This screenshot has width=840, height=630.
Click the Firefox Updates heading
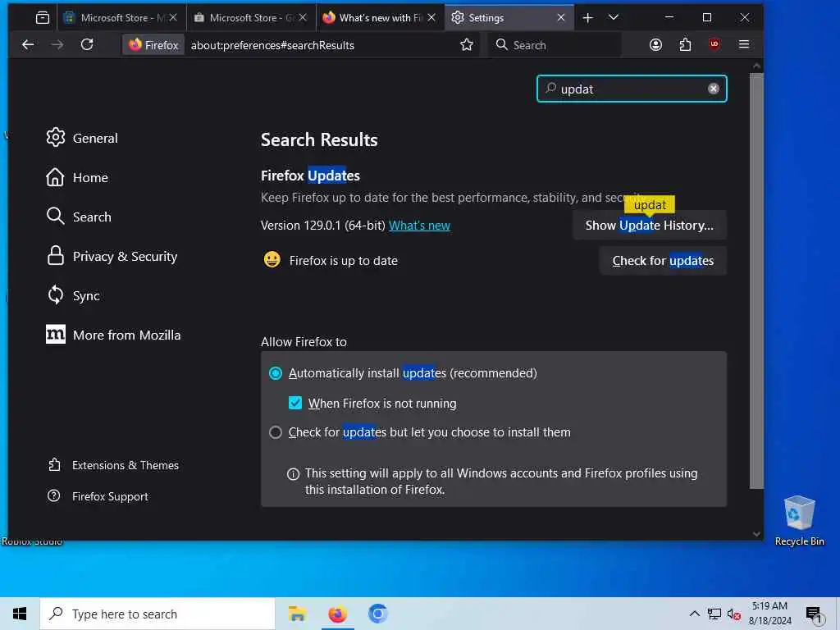[310, 176]
